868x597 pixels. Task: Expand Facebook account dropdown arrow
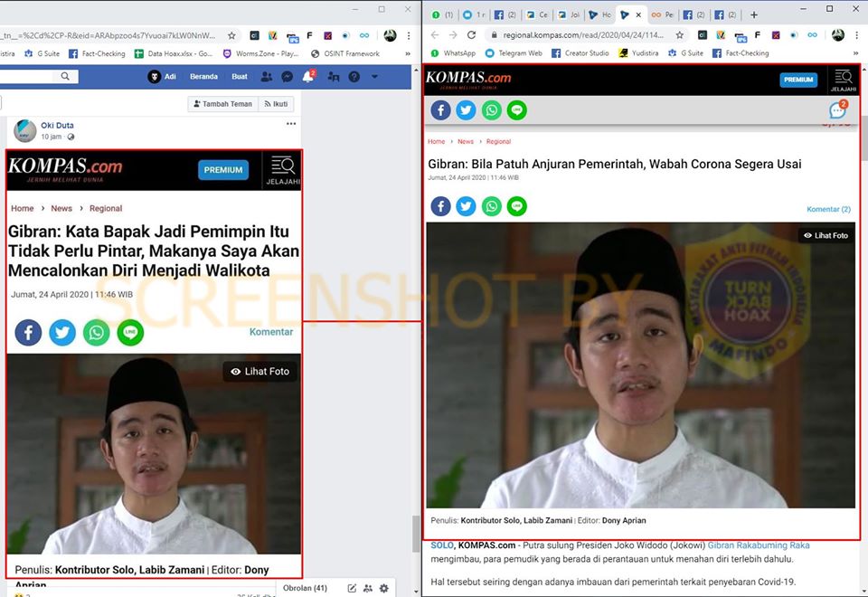pyautogui.click(x=374, y=76)
